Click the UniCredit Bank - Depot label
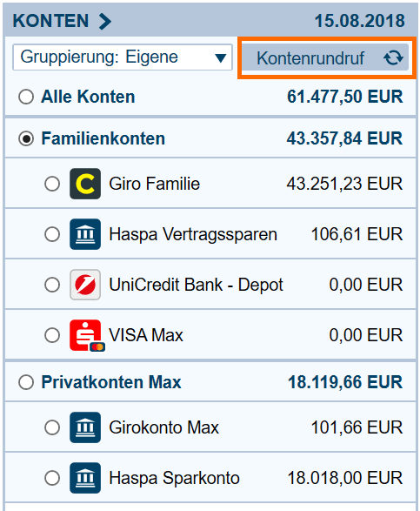 click(196, 285)
